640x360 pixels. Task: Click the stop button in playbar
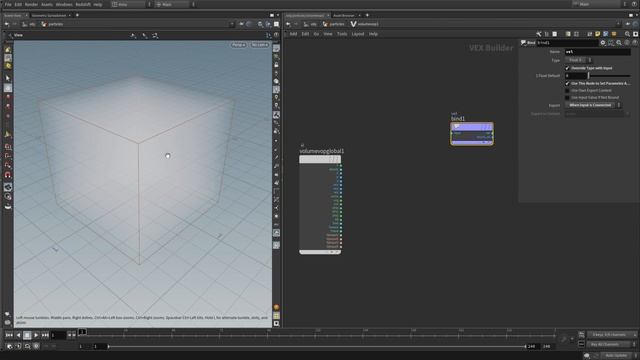pos(27,335)
